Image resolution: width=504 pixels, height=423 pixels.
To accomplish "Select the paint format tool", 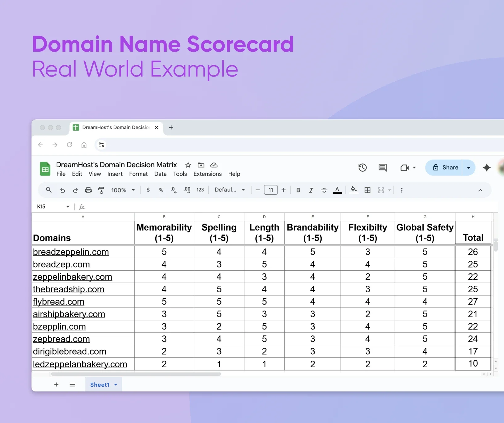I will (101, 190).
